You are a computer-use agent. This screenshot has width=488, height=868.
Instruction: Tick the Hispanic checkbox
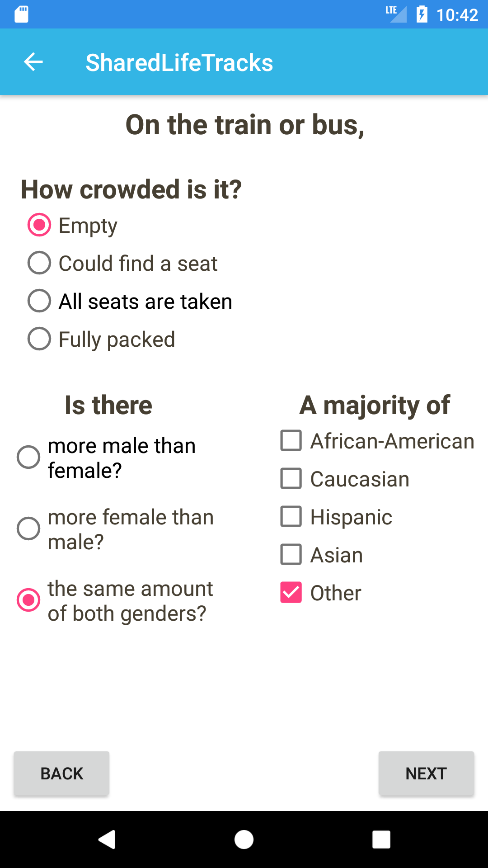coord(291,517)
